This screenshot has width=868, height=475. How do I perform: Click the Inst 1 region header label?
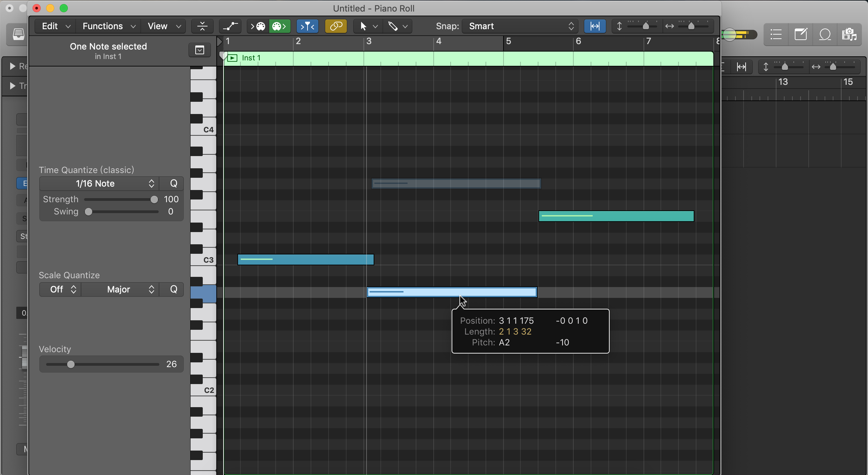[251, 58]
